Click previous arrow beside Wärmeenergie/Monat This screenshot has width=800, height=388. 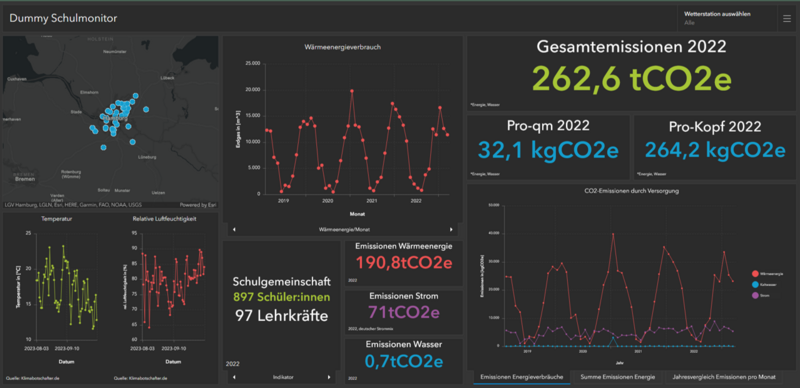coord(234,229)
